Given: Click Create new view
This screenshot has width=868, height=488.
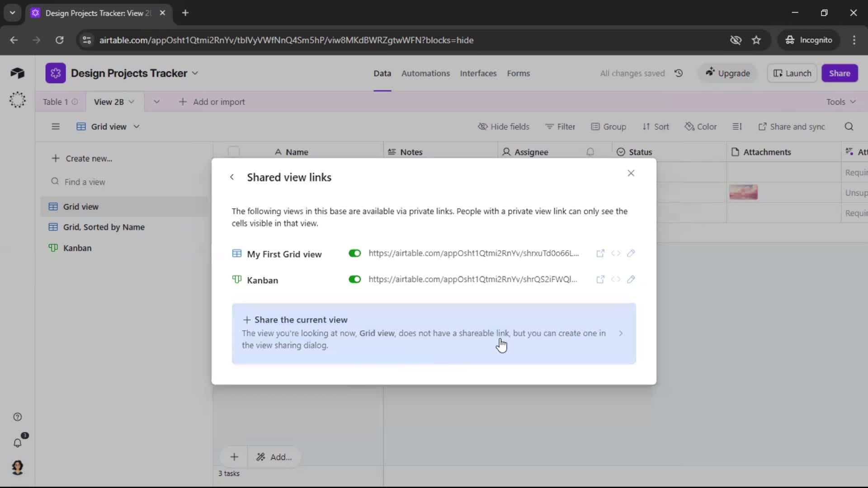Looking at the screenshot, I should pos(82,159).
